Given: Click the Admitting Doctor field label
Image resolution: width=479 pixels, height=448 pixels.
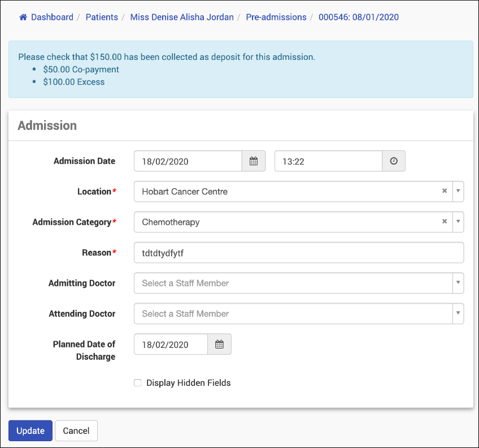Looking at the screenshot, I should (82, 283).
